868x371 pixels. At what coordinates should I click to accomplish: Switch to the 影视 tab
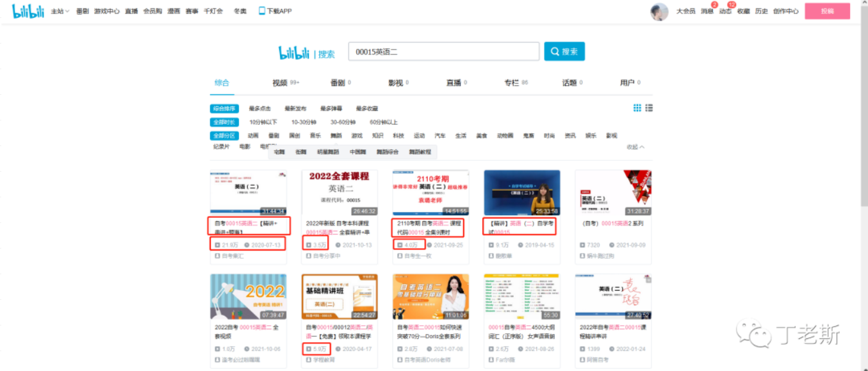398,83
